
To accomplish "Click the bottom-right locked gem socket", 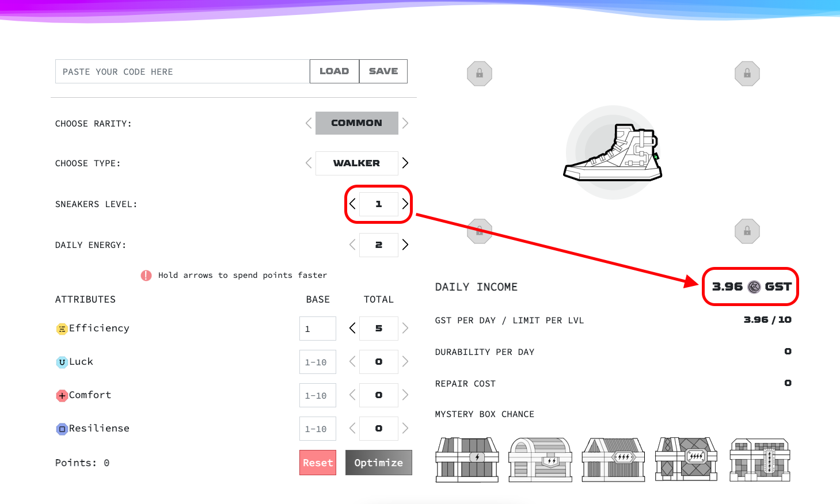I will [747, 231].
